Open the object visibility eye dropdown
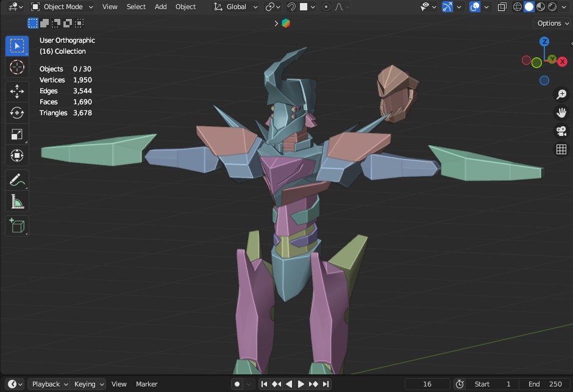573x392 pixels. (x=429, y=7)
